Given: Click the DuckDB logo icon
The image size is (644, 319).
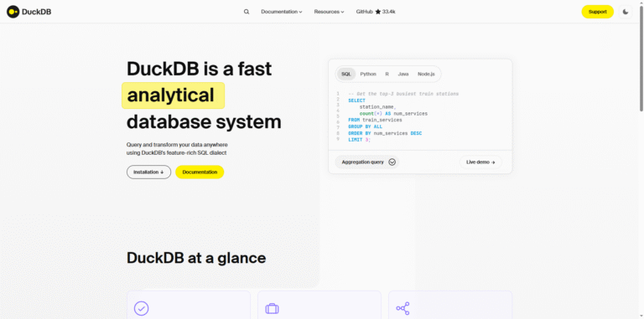Looking at the screenshot, I should point(13,12).
